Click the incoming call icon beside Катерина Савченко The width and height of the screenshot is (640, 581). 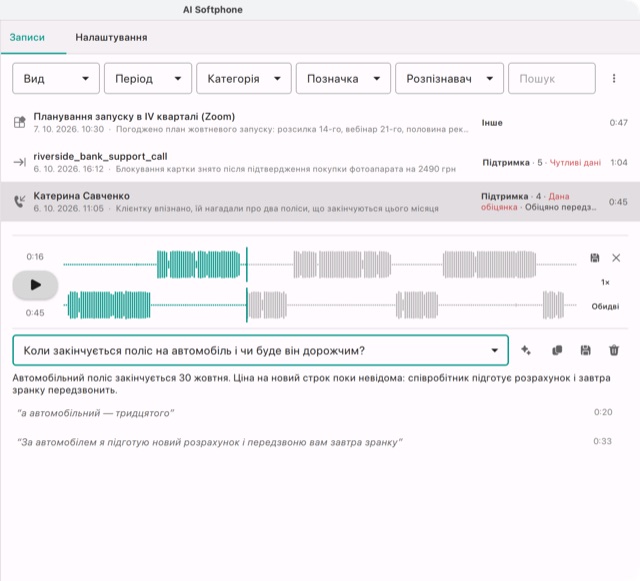tap(20, 202)
